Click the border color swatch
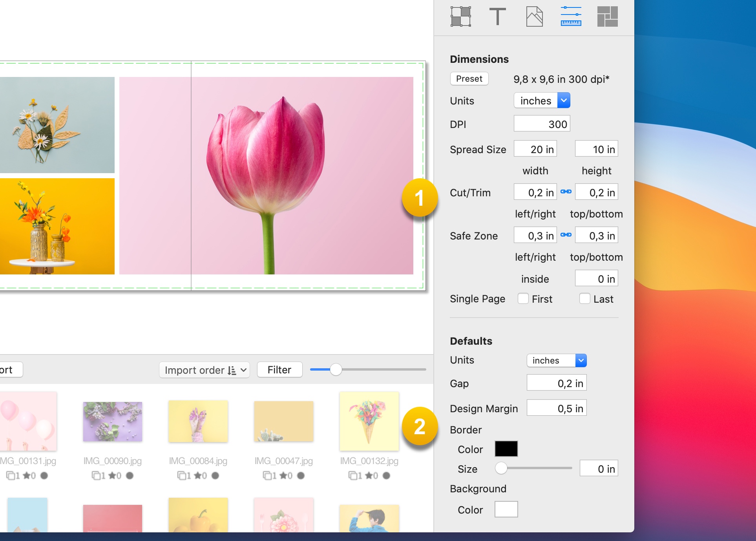Viewport: 756px width, 541px height. pos(504,448)
